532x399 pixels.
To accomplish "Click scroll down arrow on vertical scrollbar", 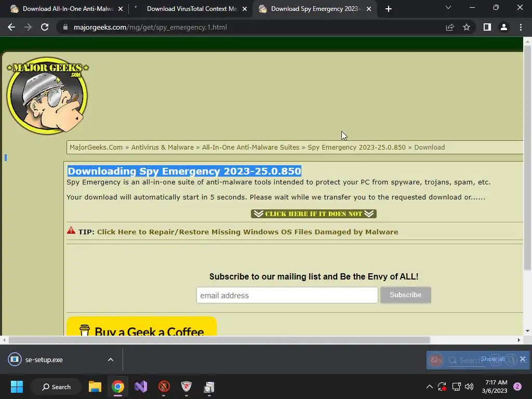I will 527,331.
